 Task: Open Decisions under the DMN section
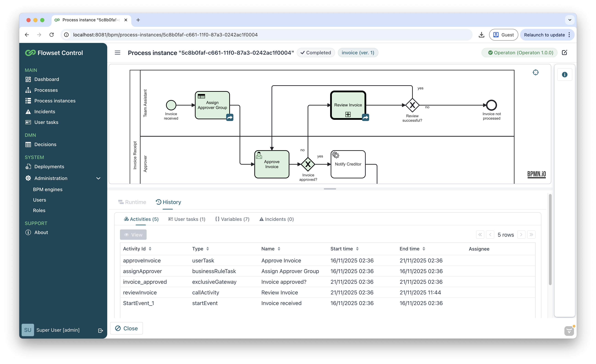(45, 144)
